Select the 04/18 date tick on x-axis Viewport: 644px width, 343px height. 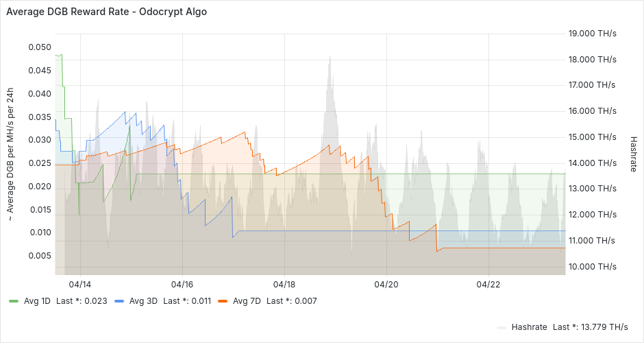click(284, 283)
